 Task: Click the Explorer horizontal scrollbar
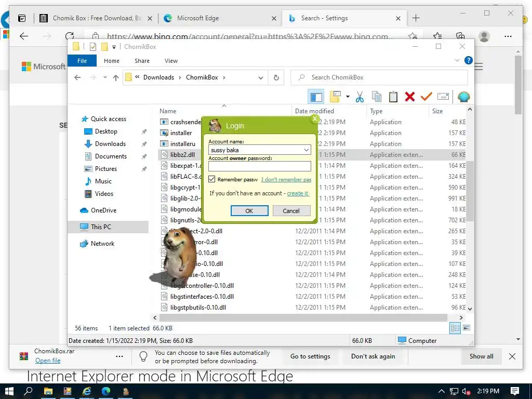(303, 317)
